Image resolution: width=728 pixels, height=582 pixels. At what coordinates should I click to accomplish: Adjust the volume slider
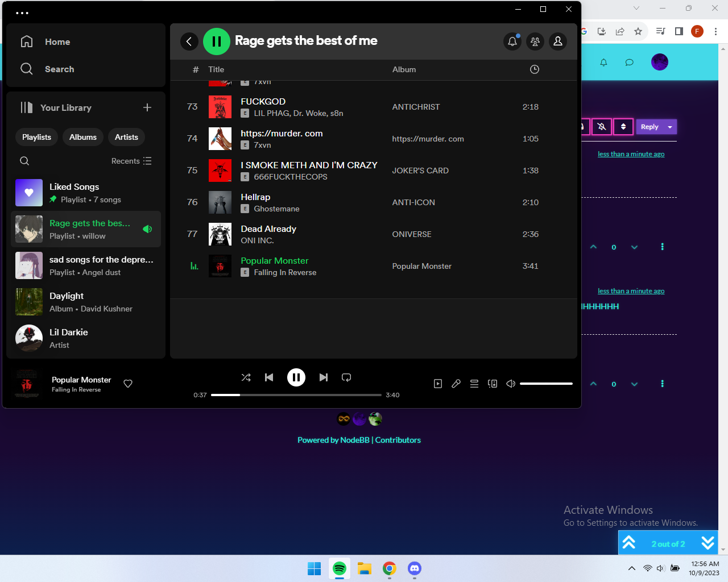click(546, 384)
